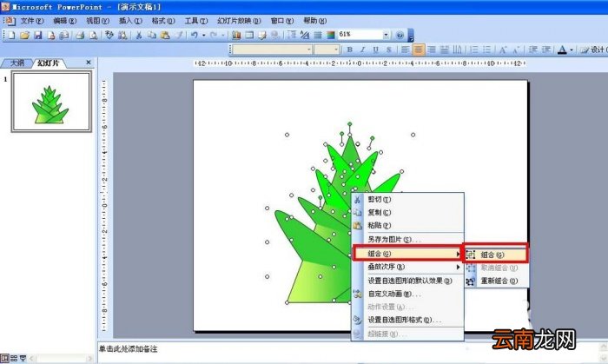Open the 编辑 menu

(x=65, y=21)
